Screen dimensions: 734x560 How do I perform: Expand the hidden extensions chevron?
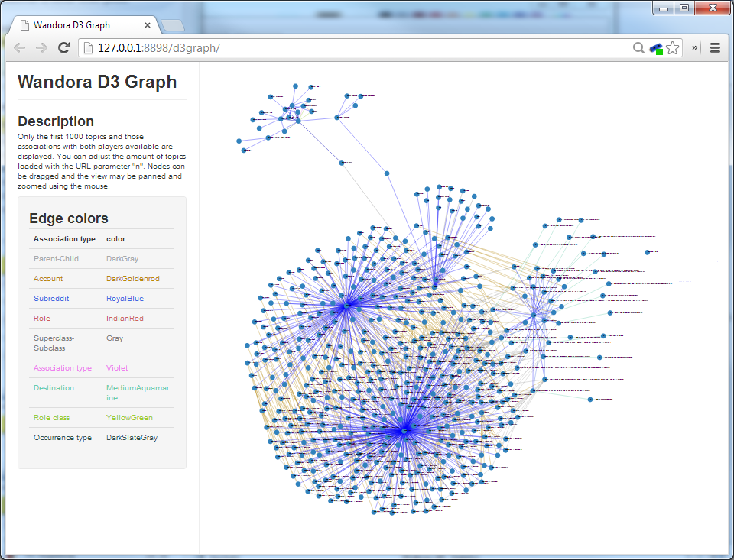point(695,48)
